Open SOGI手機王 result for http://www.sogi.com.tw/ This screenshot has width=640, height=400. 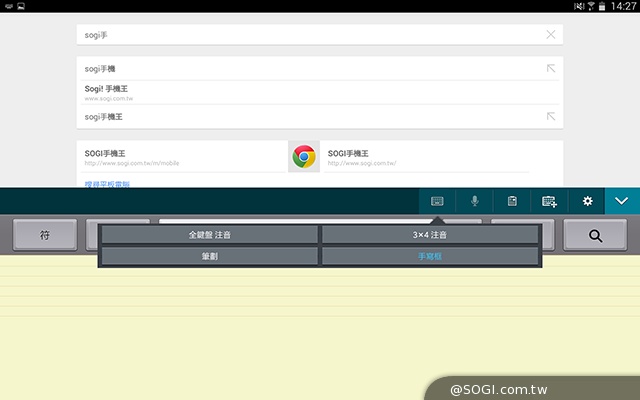pos(426,157)
